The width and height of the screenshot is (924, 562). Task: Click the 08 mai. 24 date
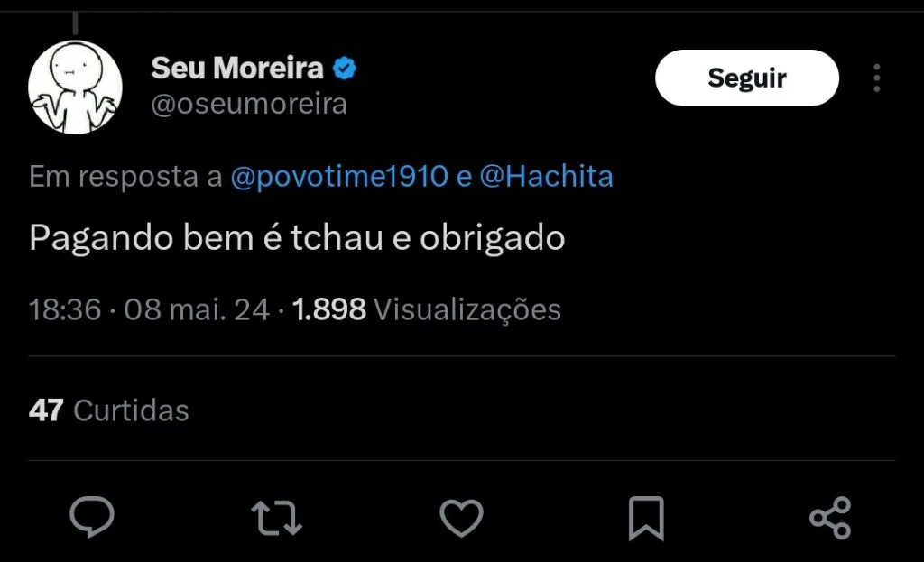tap(197, 310)
